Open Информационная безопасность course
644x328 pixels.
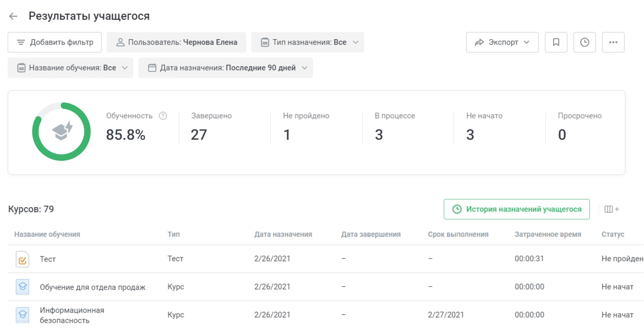[72, 315]
